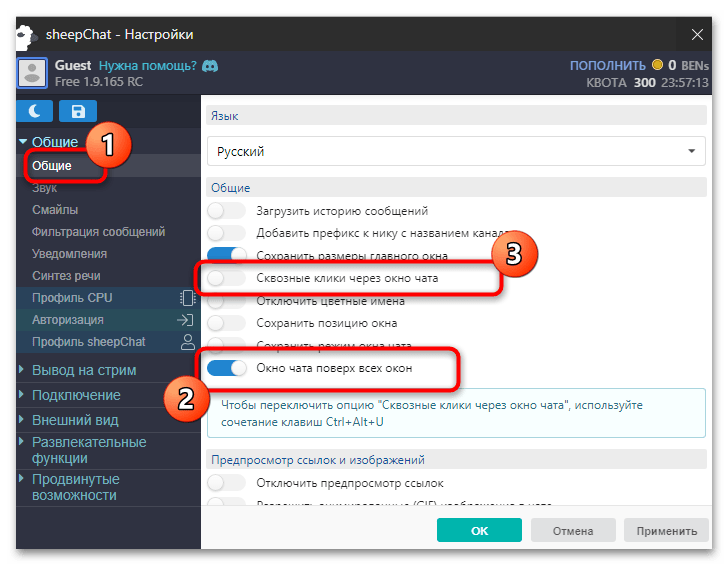
Task: Toggle Добавить префикс к нику switch
Action: [x=227, y=233]
